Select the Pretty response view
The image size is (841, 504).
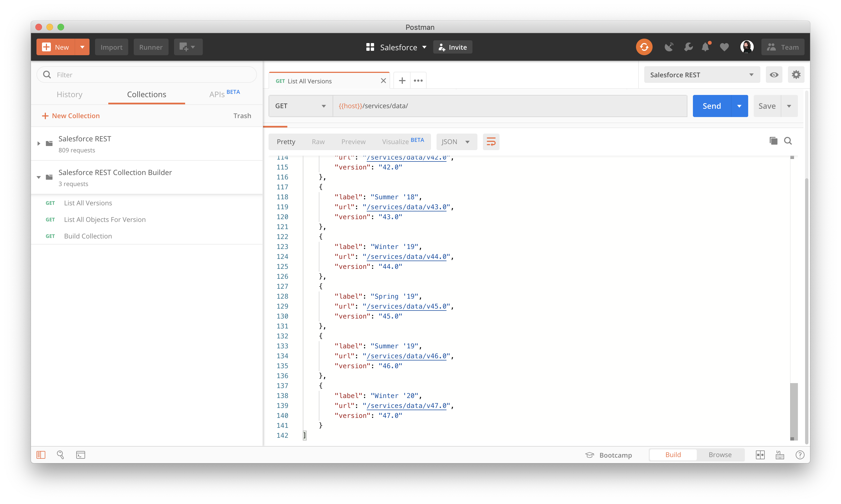coord(286,142)
